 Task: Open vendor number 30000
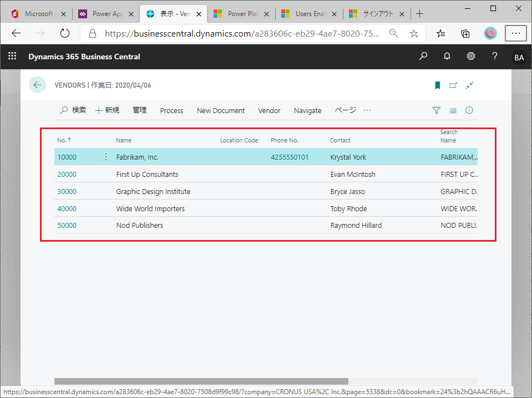tap(67, 192)
